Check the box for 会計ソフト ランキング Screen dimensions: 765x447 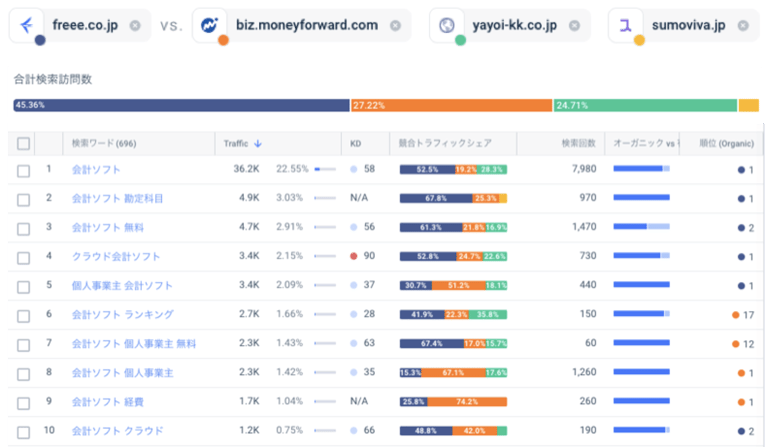pyautogui.click(x=23, y=316)
